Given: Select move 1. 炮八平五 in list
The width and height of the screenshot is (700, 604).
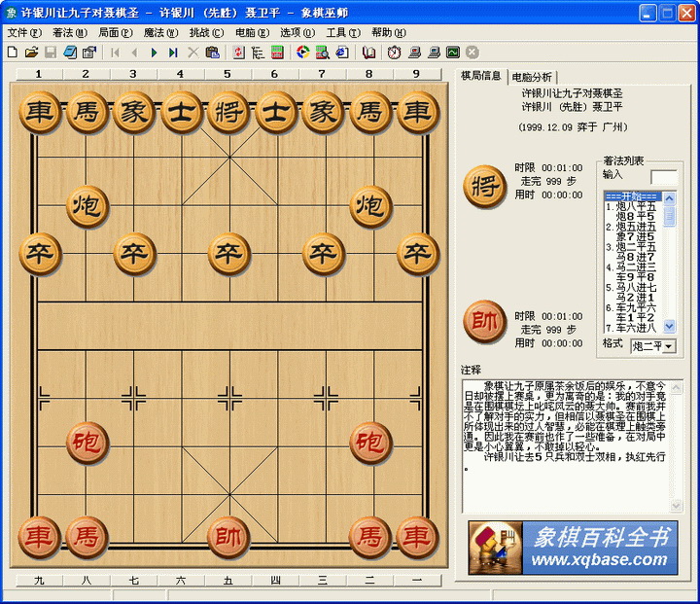Looking at the screenshot, I should pyautogui.click(x=631, y=206).
